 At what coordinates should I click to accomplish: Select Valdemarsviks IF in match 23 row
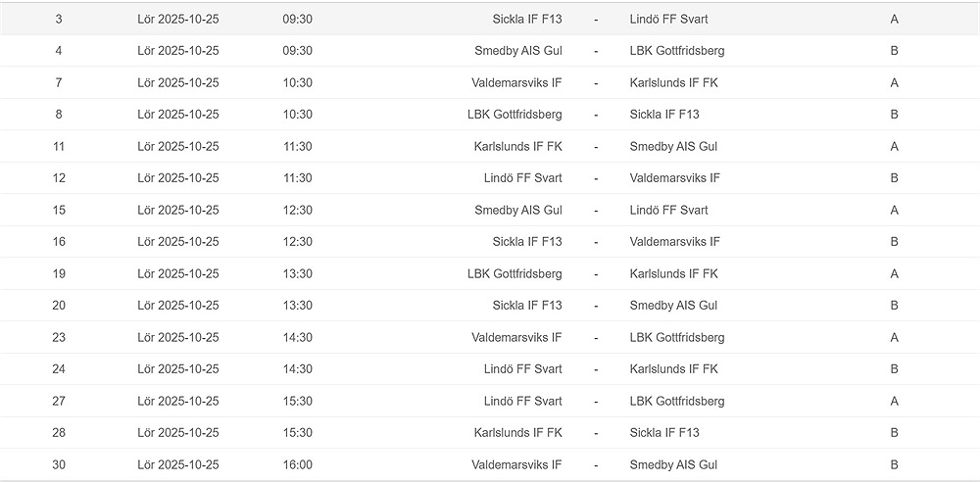point(516,337)
